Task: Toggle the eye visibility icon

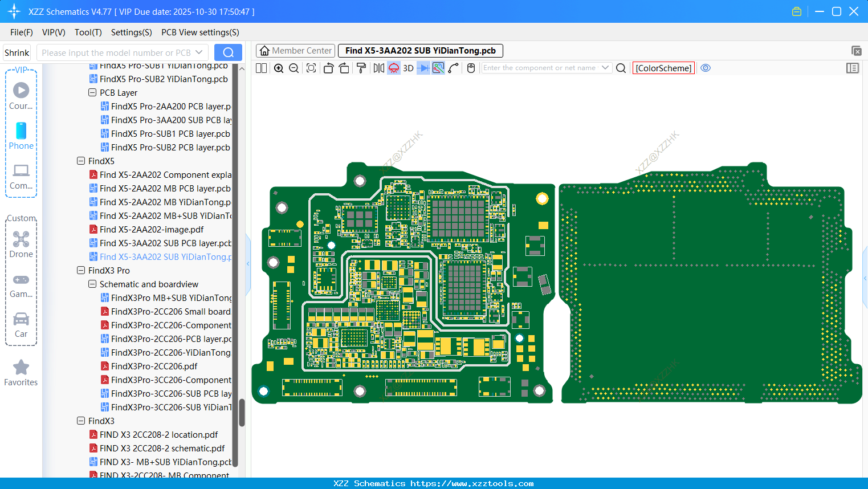Action: pyautogui.click(x=706, y=68)
